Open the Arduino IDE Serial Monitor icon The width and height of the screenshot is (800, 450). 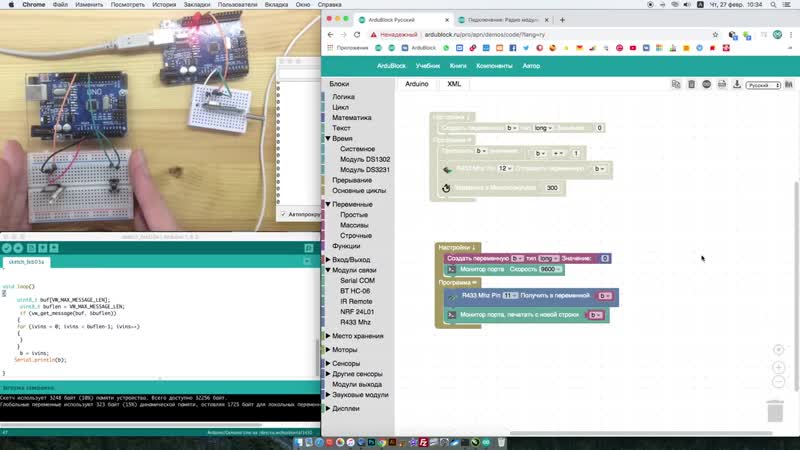click(309, 248)
